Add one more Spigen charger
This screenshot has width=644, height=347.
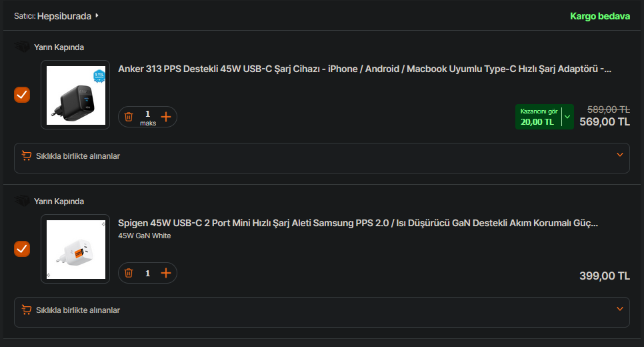pos(166,273)
